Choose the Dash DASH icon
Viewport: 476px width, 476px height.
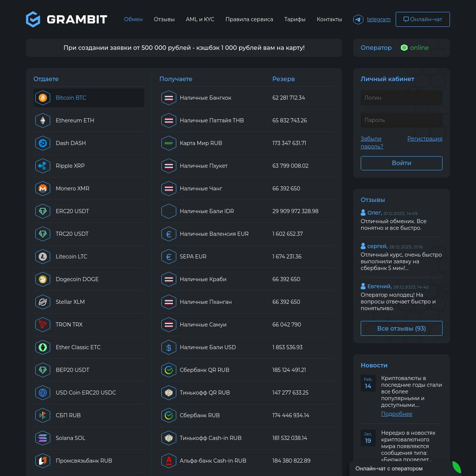point(43,143)
